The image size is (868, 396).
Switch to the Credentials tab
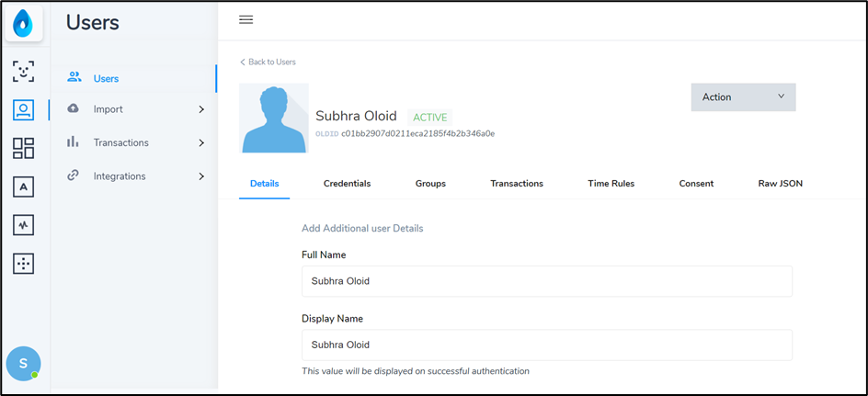(x=347, y=183)
